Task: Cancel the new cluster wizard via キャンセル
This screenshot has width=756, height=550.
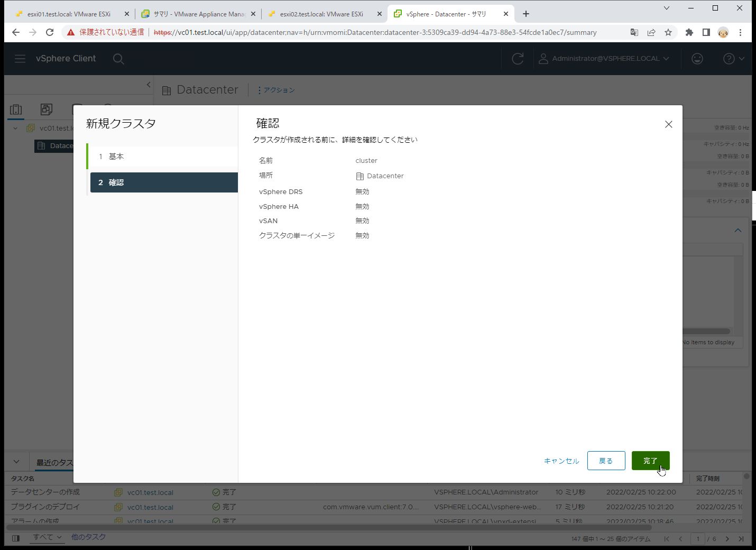Action: (561, 461)
